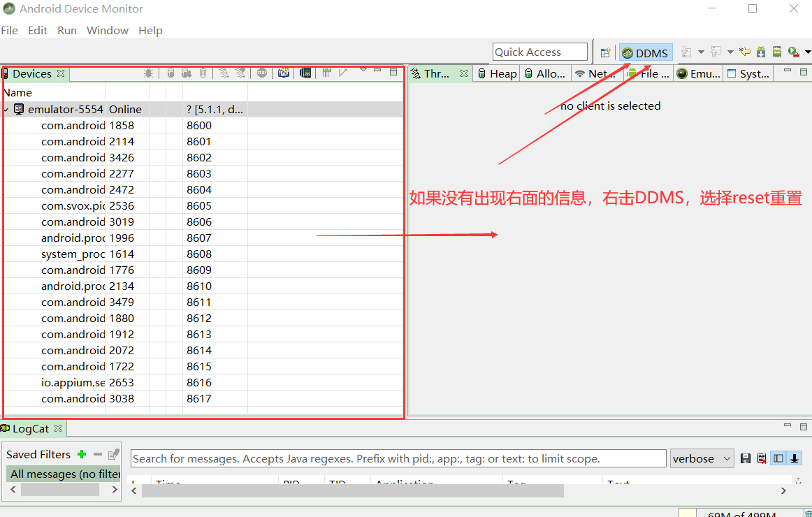Collapse the emulator-5554 device tree node

pos(6,110)
